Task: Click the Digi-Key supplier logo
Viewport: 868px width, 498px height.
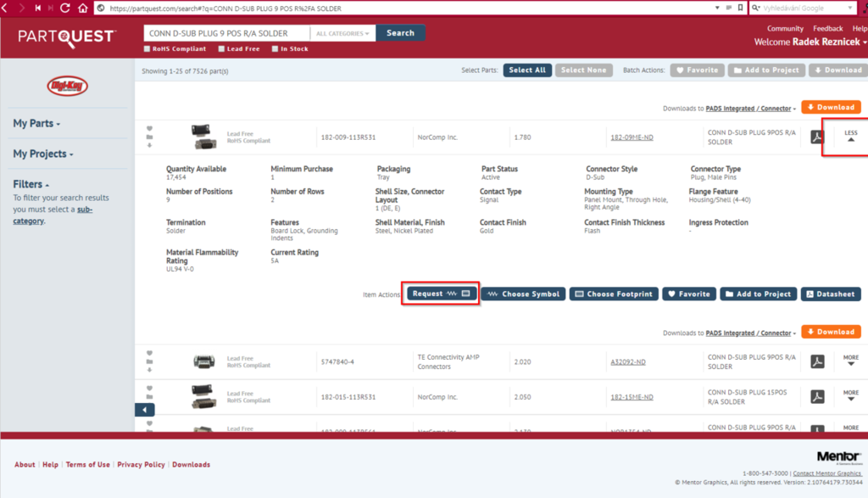Action: (67, 86)
